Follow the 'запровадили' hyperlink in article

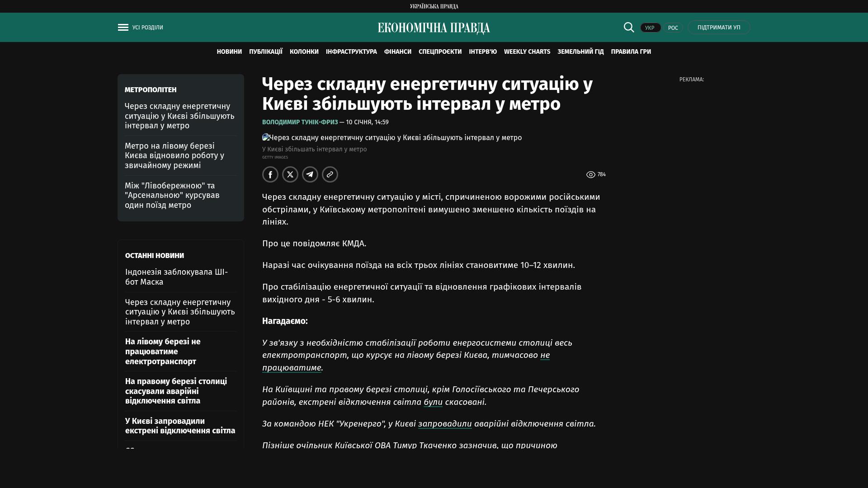click(x=444, y=424)
